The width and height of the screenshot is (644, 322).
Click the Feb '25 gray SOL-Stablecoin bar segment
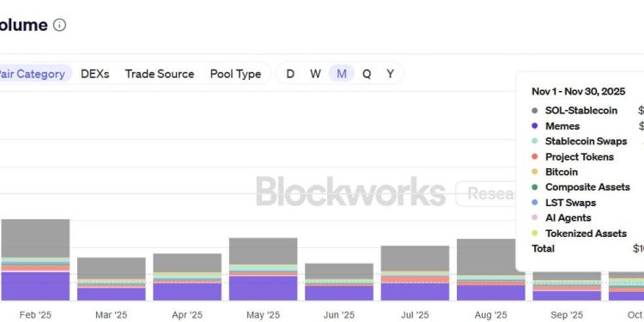click(36, 238)
